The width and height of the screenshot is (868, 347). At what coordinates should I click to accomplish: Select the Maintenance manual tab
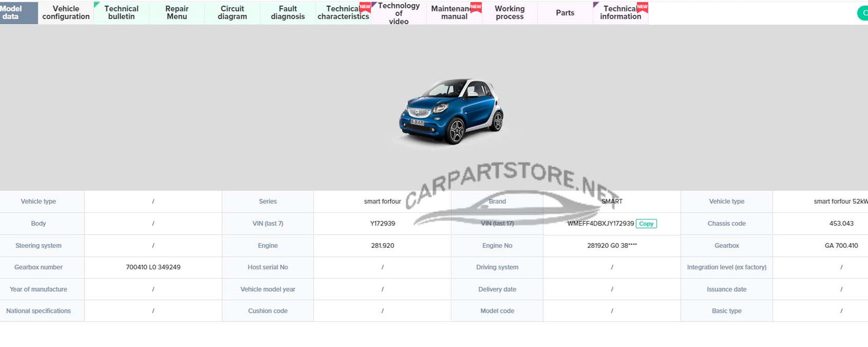coord(452,13)
